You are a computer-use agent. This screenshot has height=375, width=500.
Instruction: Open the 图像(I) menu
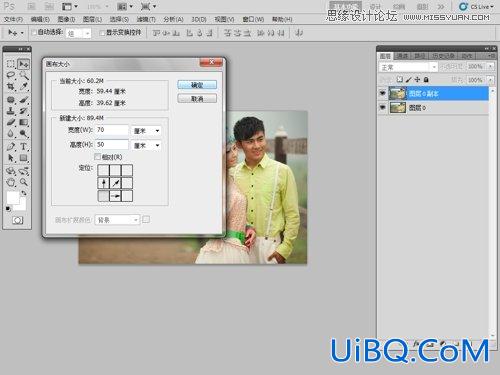pos(66,19)
